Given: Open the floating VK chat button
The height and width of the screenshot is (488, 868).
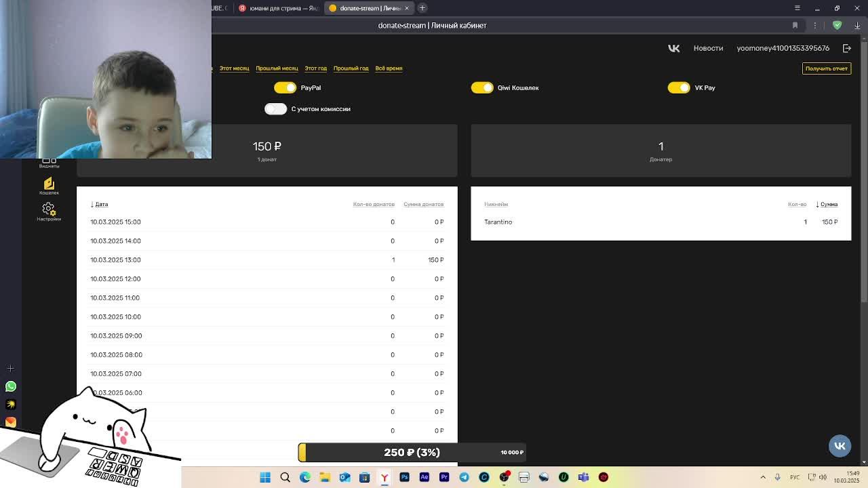Looking at the screenshot, I should [x=840, y=445].
